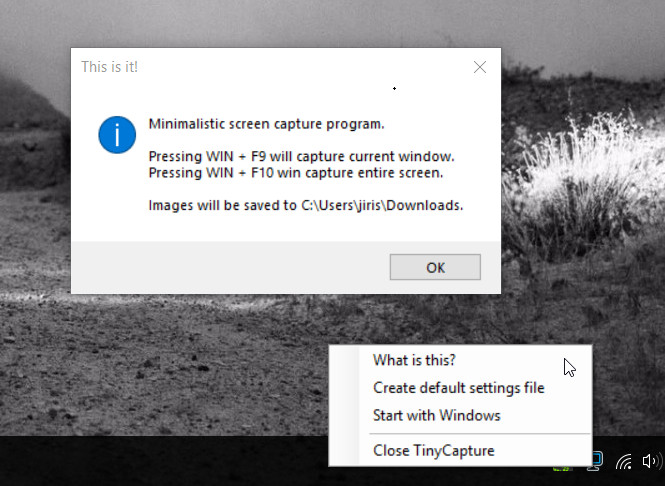Image resolution: width=665 pixels, height=486 pixels.
Task: Click the "Pressing WIN + F10" line
Action: pyautogui.click(x=296, y=173)
